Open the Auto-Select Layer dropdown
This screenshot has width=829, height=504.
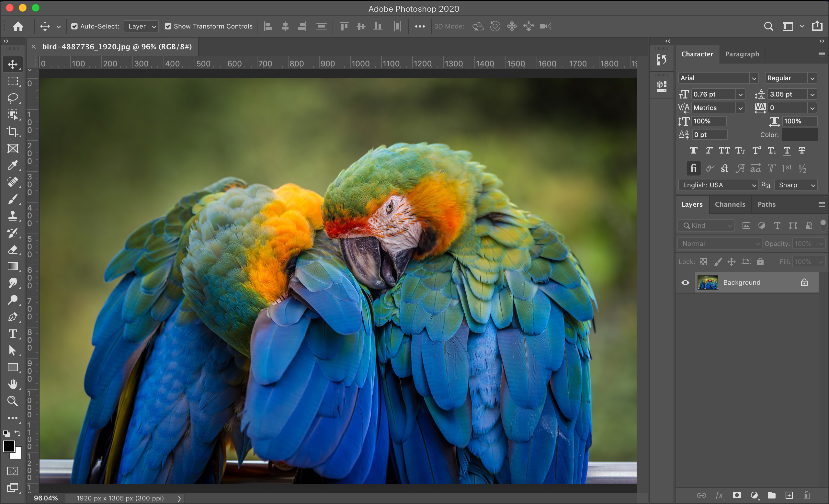point(141,26)
